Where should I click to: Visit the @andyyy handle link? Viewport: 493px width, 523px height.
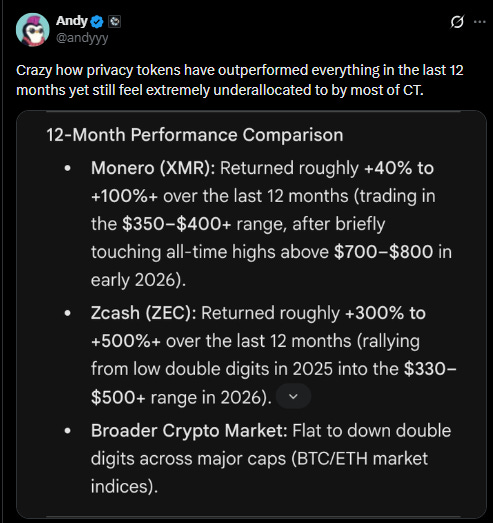point(82,38)
